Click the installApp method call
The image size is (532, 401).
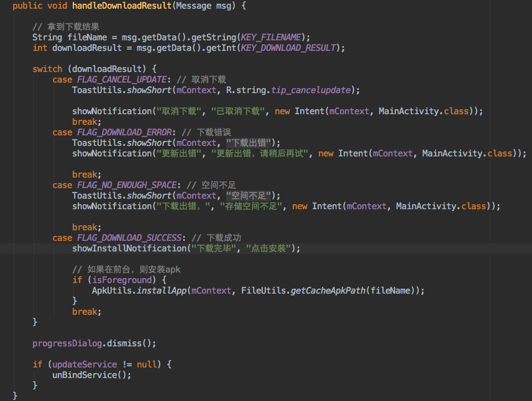tap(162, 291)
